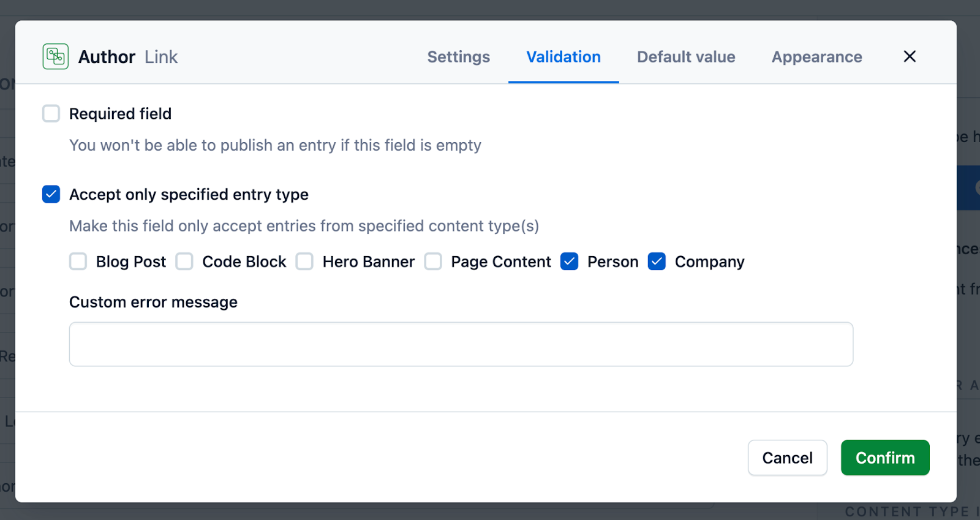Click the "Custom error message" label text
The width and height of the screenshot is (980, 520).
tap(153, 303)
